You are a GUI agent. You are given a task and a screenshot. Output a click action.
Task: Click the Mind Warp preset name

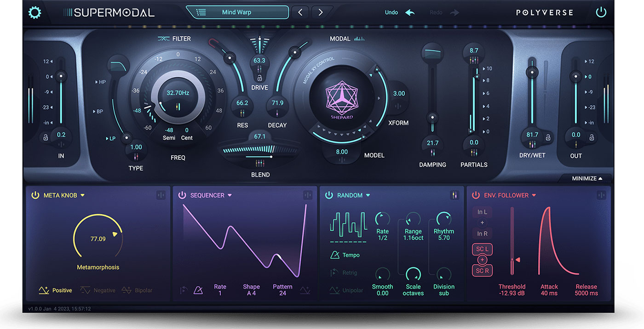(x=237, y=12)
